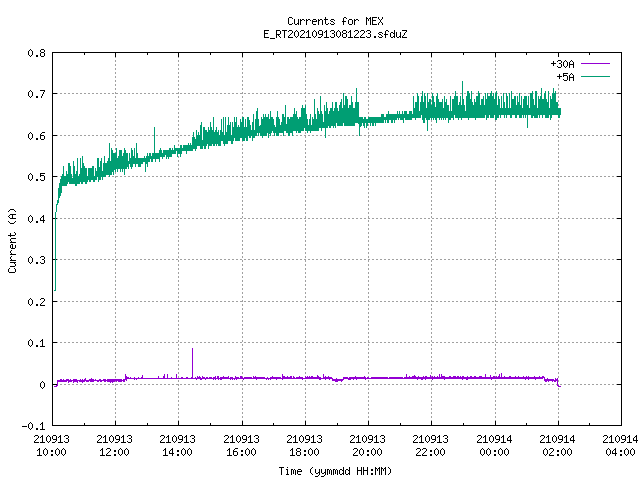Click the x-axis label 'Time (yymmdd HH:MM)'
Image resolution: width=640 pixels, height=480 pixels.
click(x=335, y=471)
